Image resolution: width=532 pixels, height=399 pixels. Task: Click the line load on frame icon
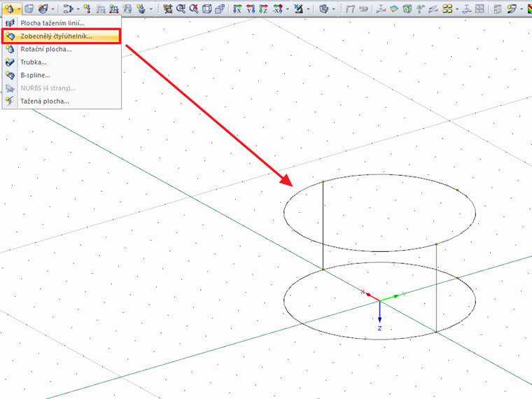pyautogui.click(x=113, y=8)
